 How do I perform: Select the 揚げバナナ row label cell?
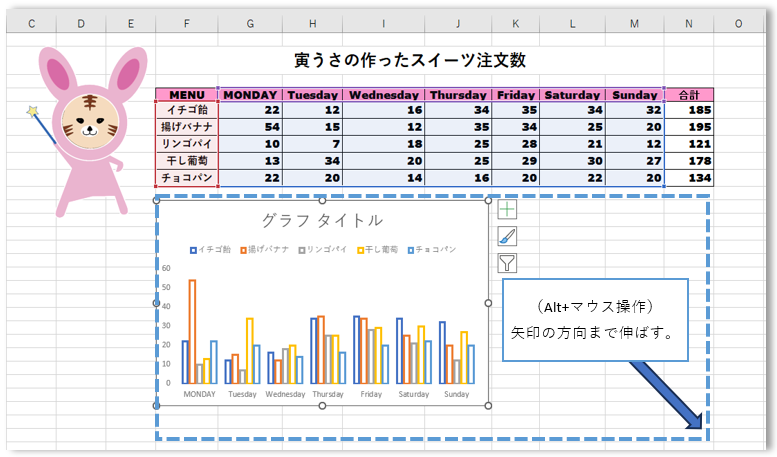[187, 127]
